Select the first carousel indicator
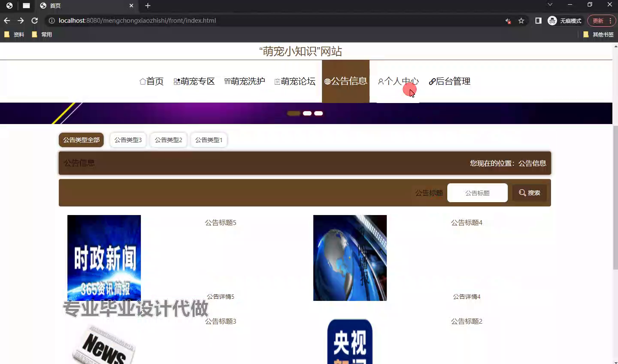 tap(294, 113)
